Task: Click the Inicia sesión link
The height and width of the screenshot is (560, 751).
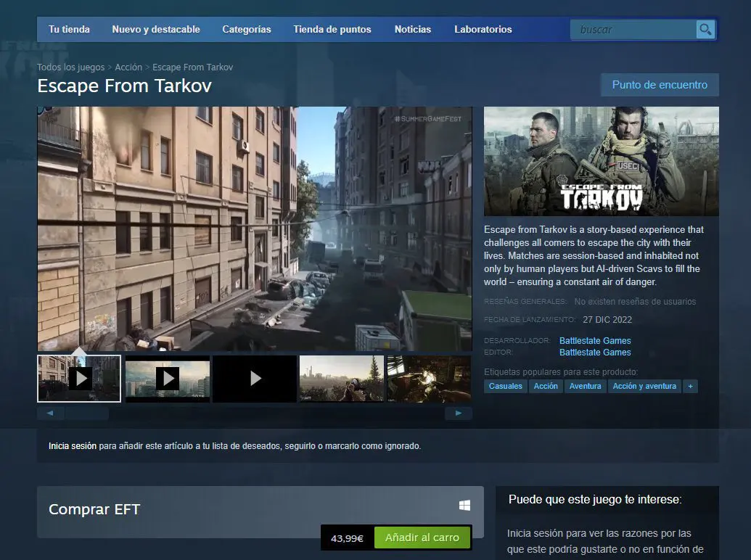Action: click(x=73, y=446)
